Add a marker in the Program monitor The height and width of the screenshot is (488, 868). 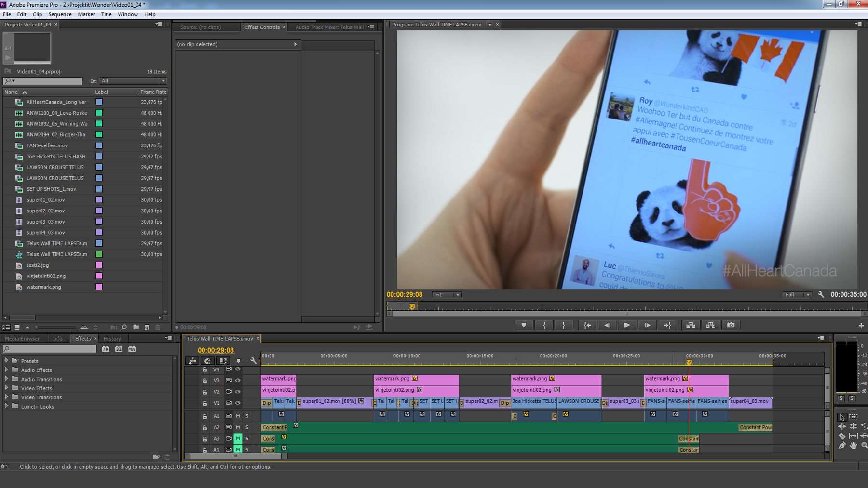(524, 325)
